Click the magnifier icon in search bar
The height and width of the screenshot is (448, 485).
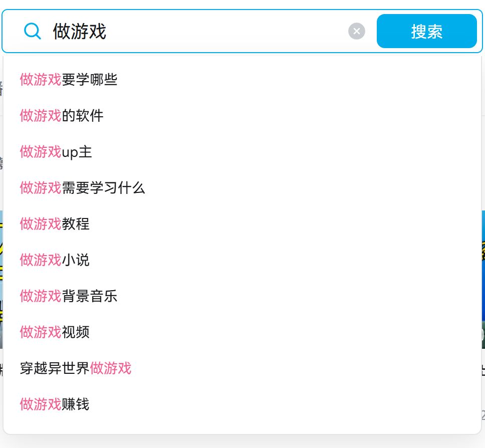[33, 32]
